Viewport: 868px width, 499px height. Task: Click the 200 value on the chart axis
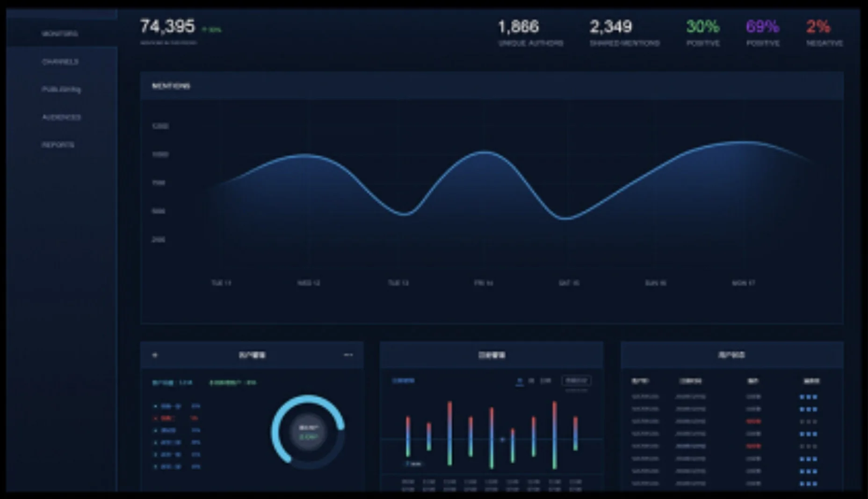point(159,240)
